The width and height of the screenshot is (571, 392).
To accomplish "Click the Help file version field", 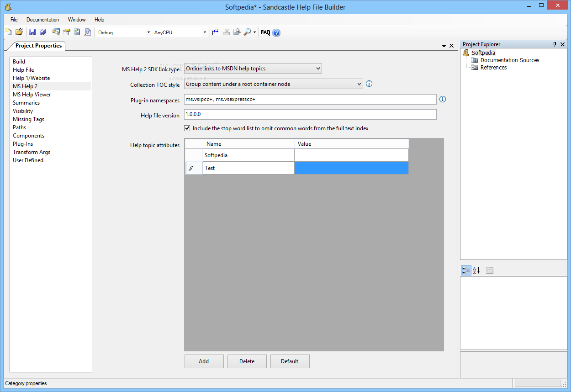I will click(310, 114).
